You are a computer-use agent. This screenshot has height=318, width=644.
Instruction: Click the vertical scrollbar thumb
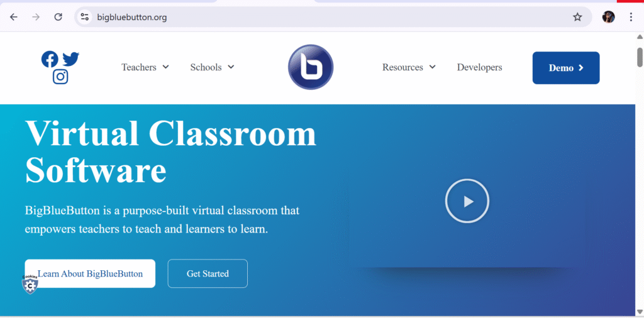click(x=640, y=57)
